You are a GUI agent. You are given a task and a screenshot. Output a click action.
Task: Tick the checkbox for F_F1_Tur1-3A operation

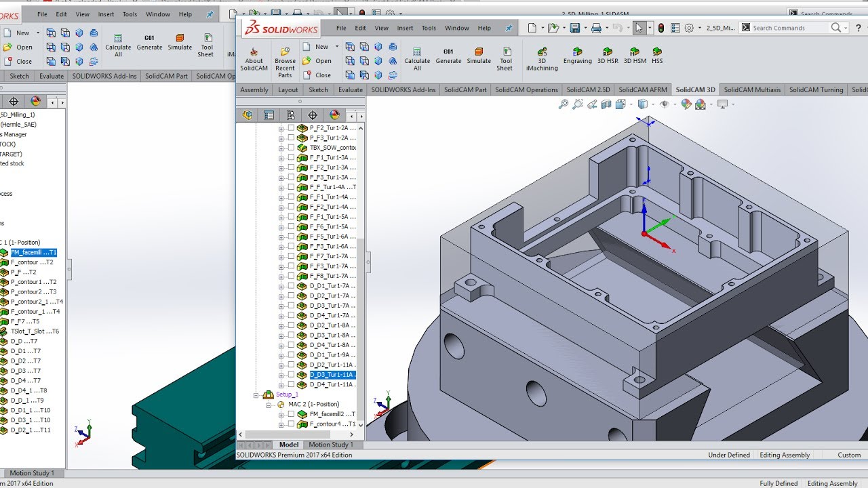[x=292, y=157]
